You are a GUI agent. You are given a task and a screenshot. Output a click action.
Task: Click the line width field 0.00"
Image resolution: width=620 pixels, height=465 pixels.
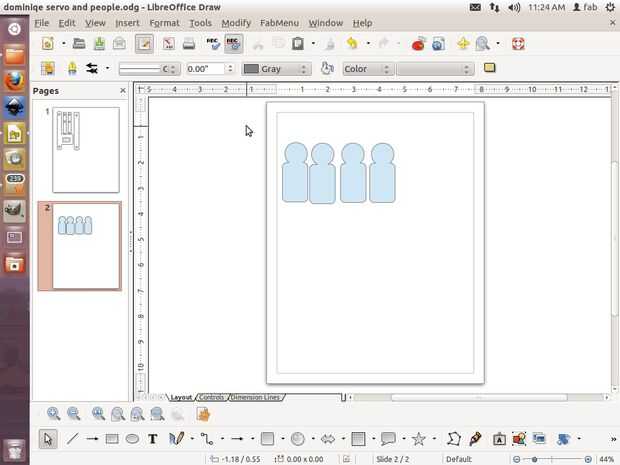[x=206, y=69]
